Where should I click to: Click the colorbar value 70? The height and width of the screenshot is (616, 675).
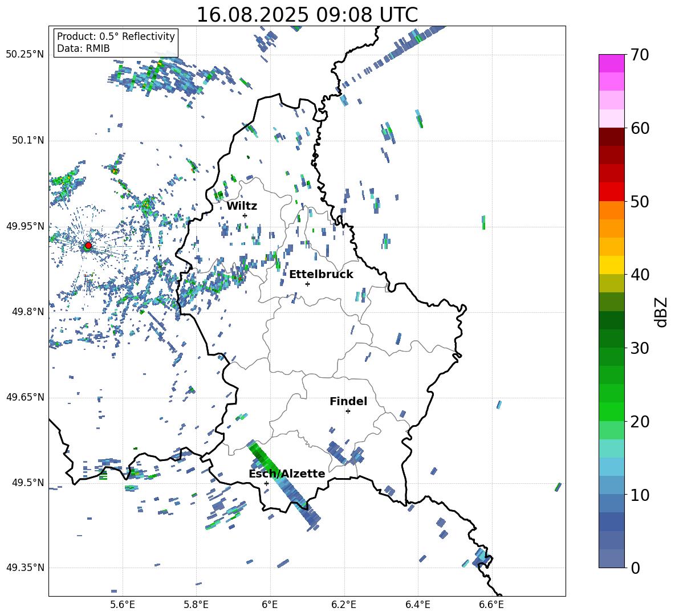[640, 55]
